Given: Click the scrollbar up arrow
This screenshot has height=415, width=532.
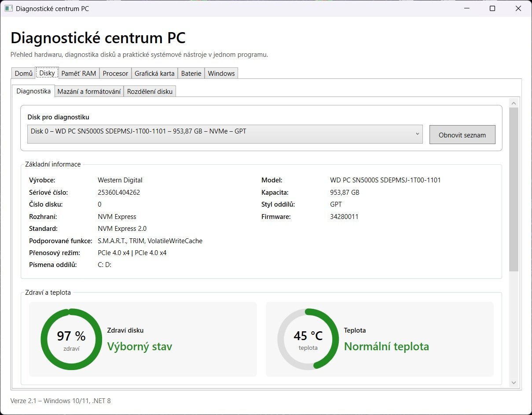Looking at the screenshot, I should point(514,103).
